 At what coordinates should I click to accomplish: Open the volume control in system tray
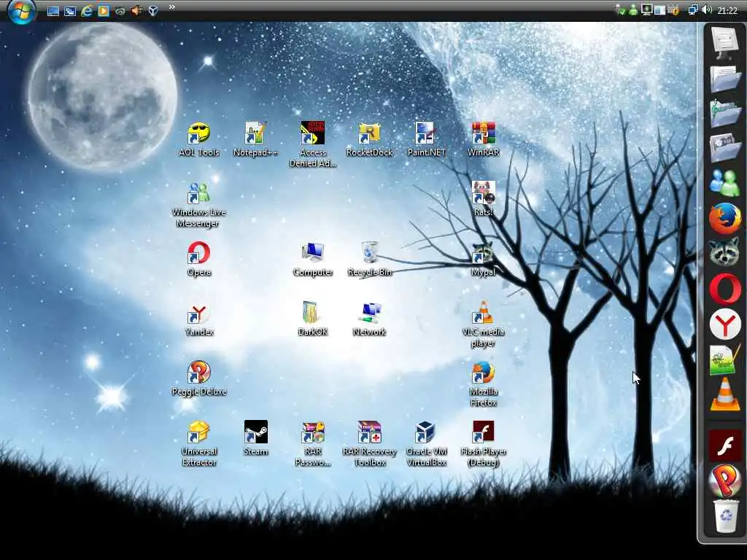(707, 10)
